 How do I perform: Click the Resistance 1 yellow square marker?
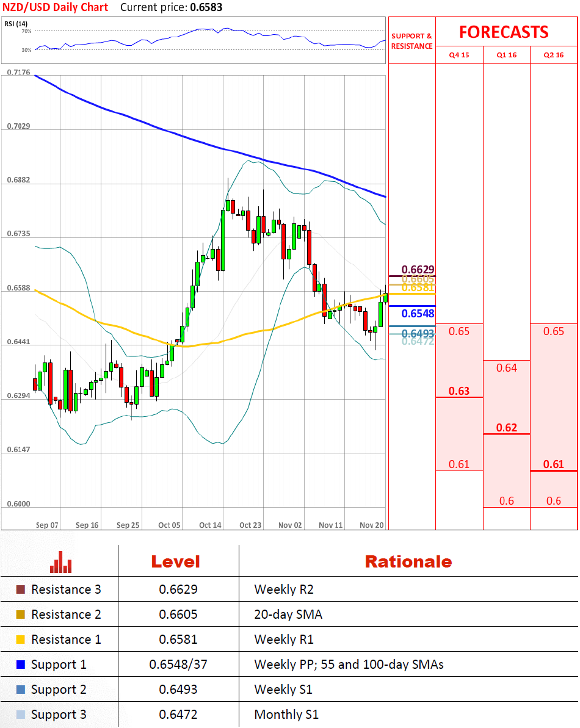pos(21,640)
